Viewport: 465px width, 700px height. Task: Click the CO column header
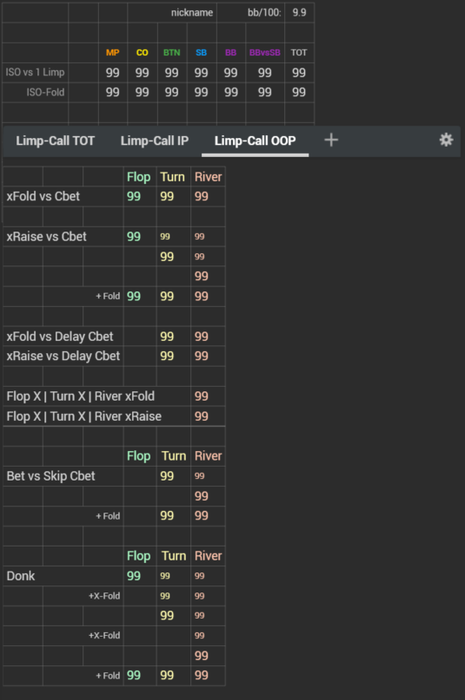pos(142,53)
